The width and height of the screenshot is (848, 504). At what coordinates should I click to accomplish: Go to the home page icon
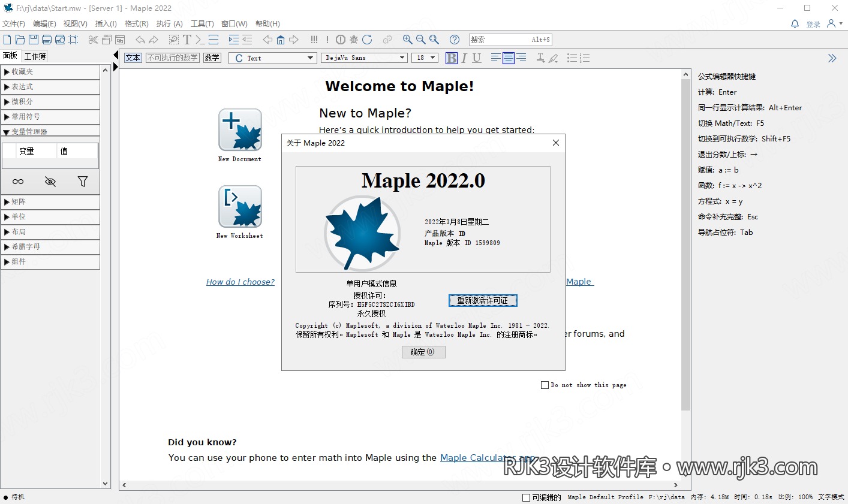281,40
